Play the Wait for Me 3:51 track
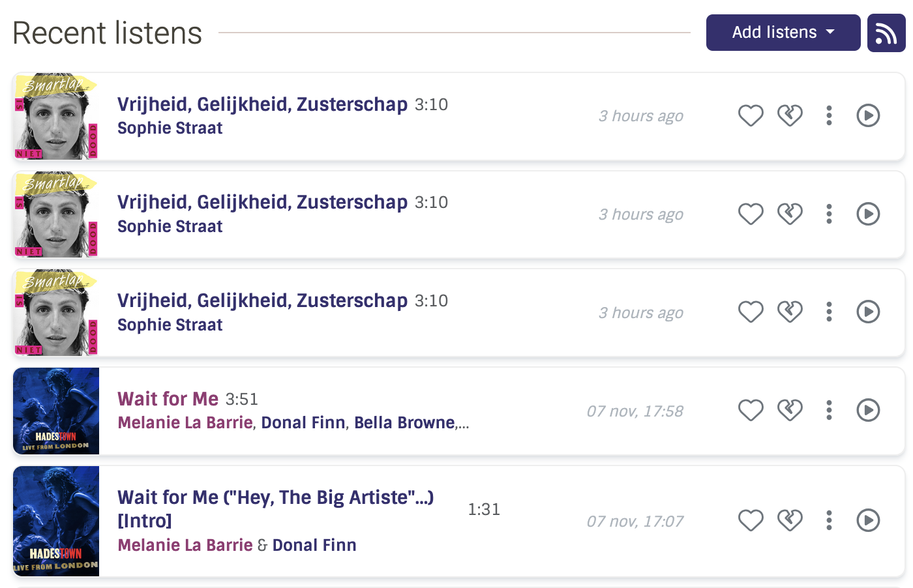 click(x=868, y=410)
